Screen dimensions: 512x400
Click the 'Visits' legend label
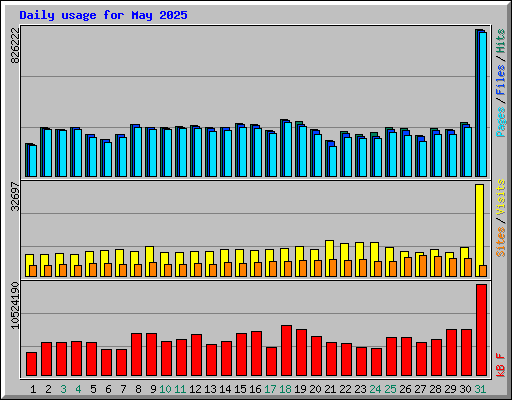tap(500, 198)
